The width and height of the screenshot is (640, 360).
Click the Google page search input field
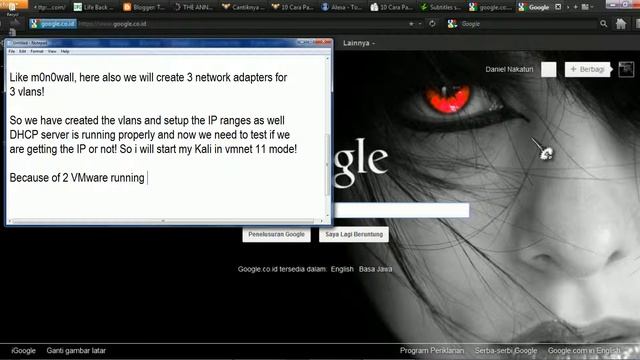(x=401, y=211)
